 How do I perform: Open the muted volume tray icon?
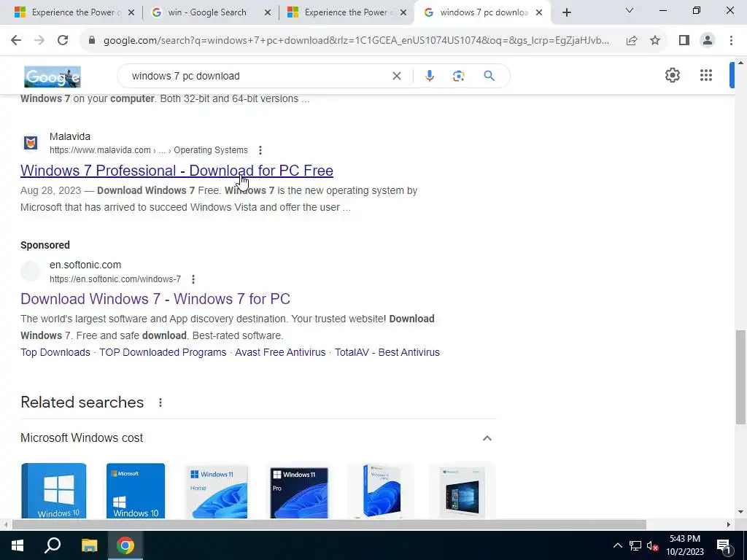652,545
